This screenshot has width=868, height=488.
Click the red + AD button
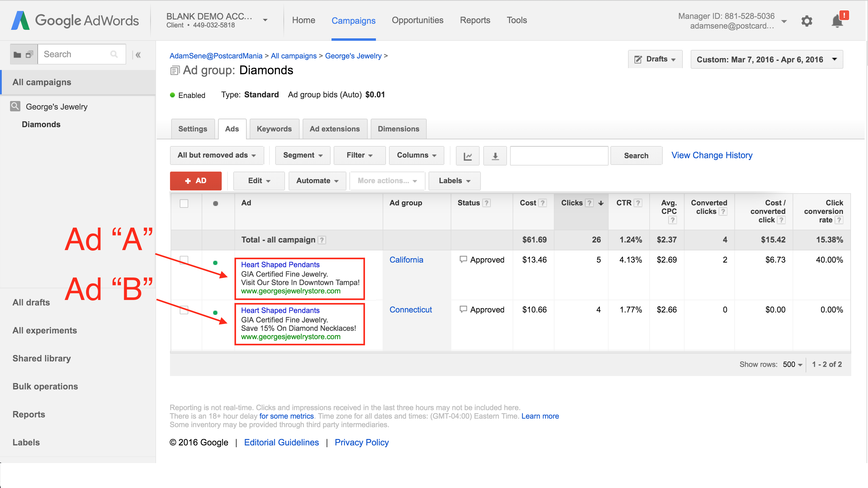(x=196, y=181)
